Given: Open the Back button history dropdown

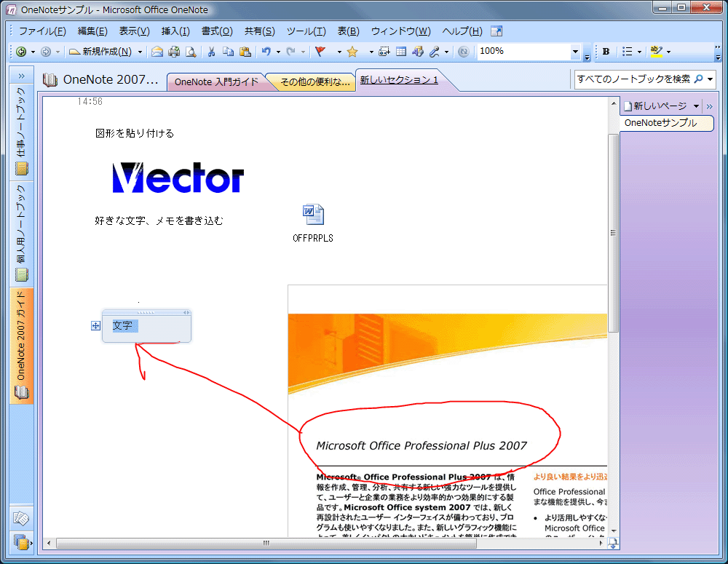Looking at the screenshot, I should tap(33, 52).
